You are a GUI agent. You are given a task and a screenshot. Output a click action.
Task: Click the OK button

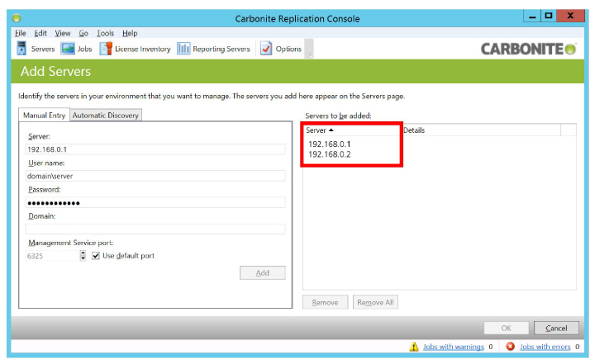tap(506, 328)
